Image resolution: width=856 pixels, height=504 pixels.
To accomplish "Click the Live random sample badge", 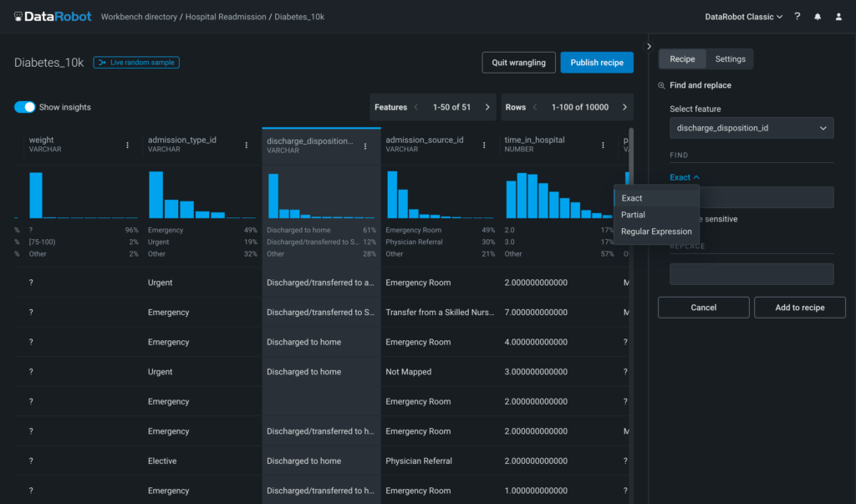I will tap(136, 62).
